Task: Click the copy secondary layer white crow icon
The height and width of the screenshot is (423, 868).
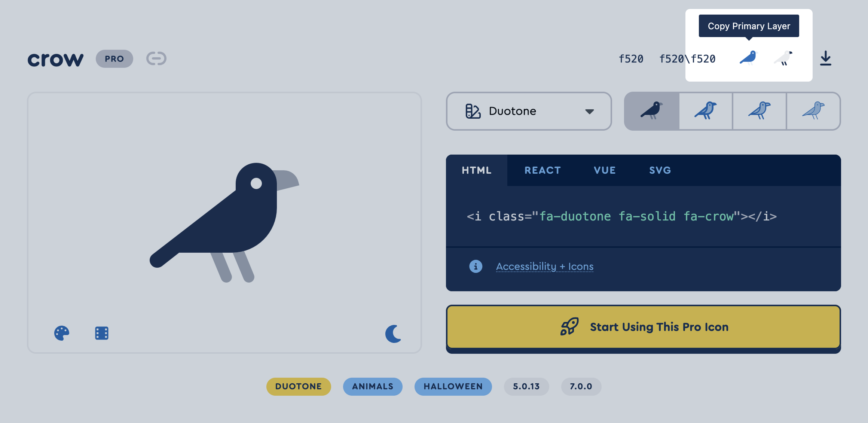Action: pos(783,58)
